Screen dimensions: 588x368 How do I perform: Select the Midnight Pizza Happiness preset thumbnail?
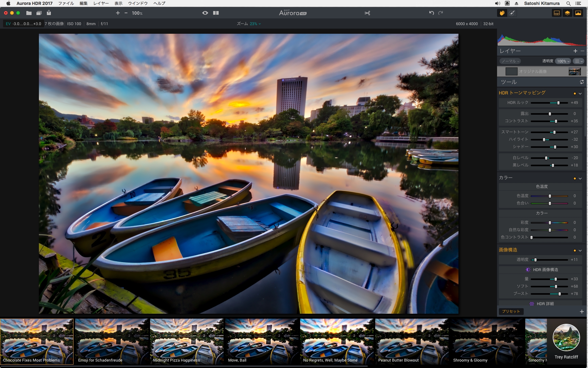tap(187, 341)
